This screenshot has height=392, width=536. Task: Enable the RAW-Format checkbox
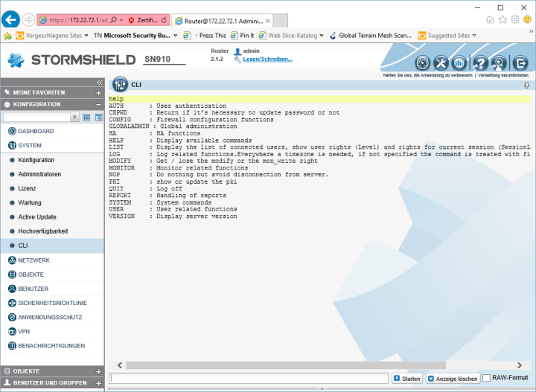[x=487, y=379]
